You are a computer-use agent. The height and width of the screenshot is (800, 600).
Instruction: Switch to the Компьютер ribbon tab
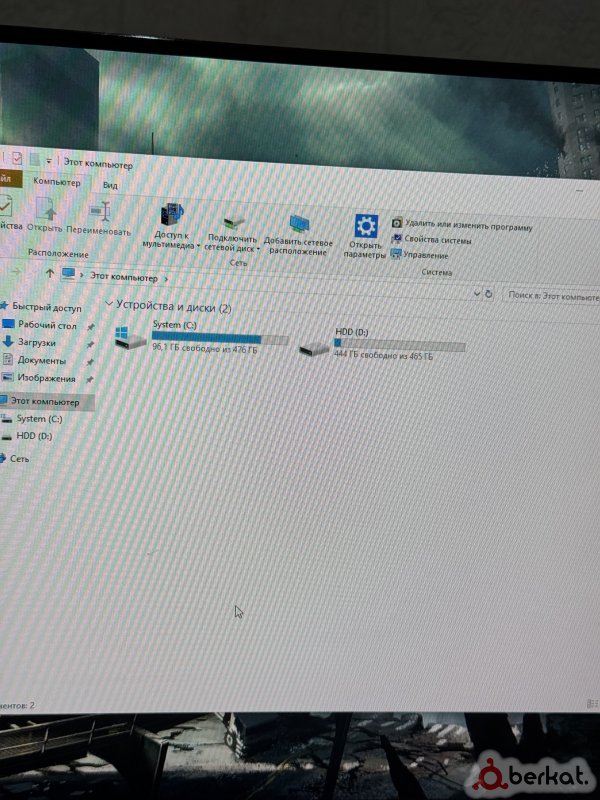[x=57, y=182]
